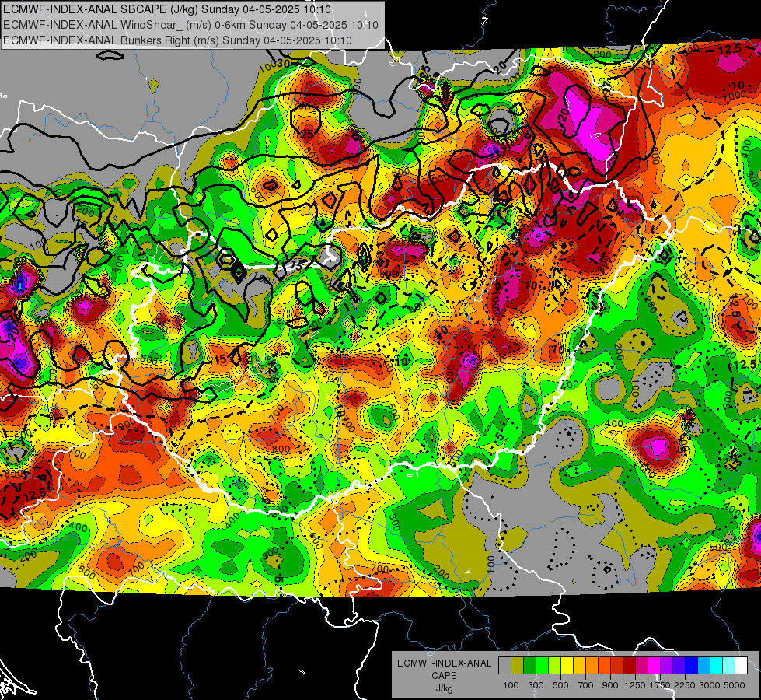Select the dark green legend swatch
Viewport: 761px width, 700px height.
tap(529, 666)
